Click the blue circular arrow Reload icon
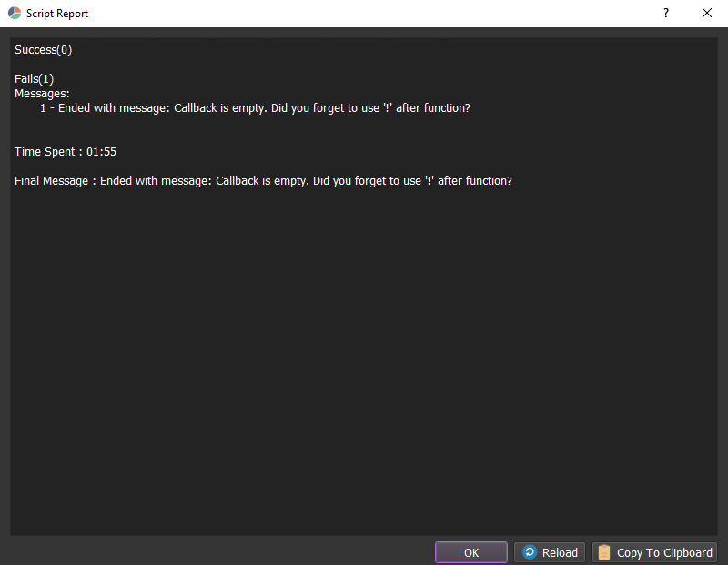The height and width of the screenshot is (565, 728). coord(530,552)
